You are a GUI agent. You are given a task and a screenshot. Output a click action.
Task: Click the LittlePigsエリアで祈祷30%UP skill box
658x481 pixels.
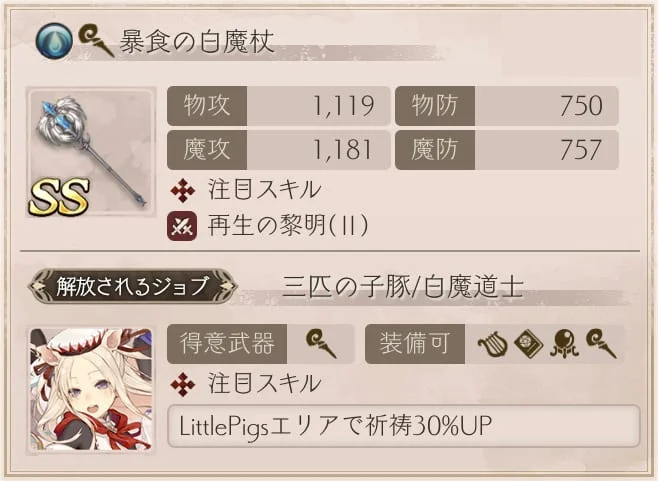(x=403, y=426)
